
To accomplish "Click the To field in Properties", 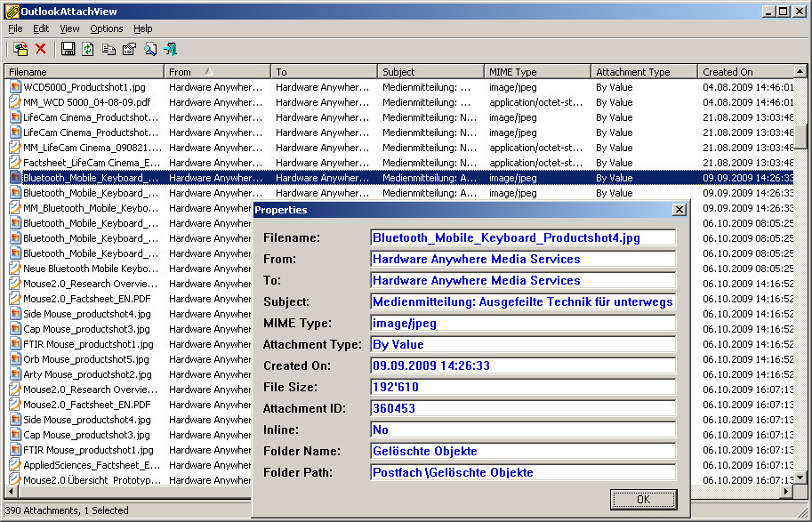I will pos(523,280).
